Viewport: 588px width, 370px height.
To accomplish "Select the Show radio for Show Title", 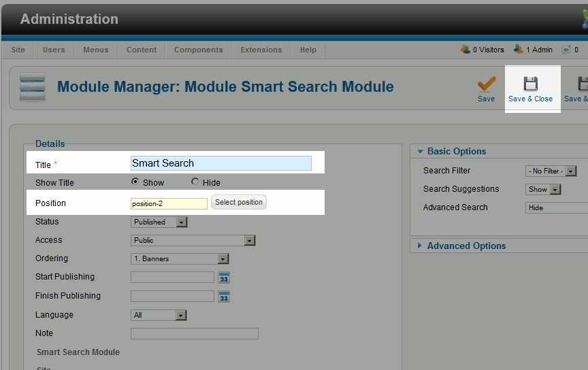I will tap(135, 182).
